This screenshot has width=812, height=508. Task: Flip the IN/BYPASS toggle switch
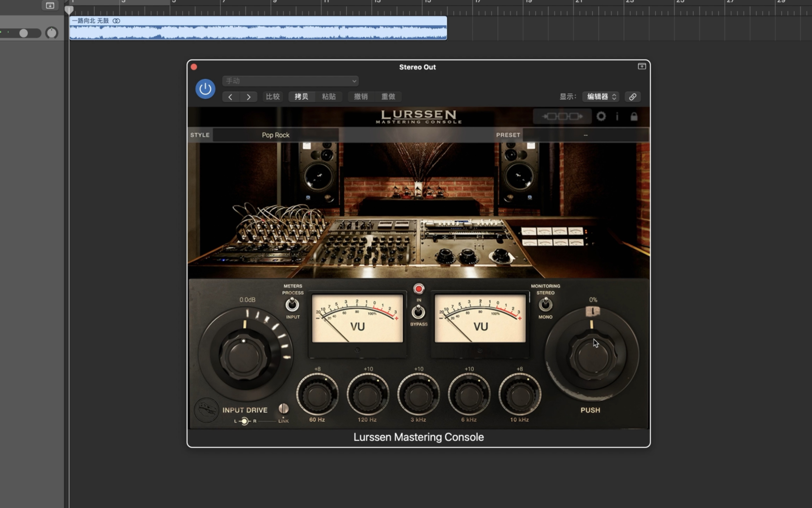click(418, 312)
